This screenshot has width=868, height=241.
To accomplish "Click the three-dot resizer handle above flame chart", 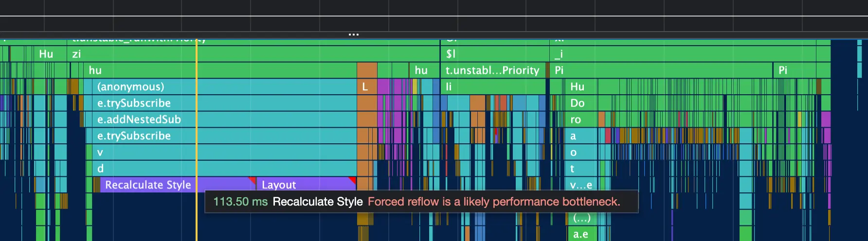I will pos(354,34).
